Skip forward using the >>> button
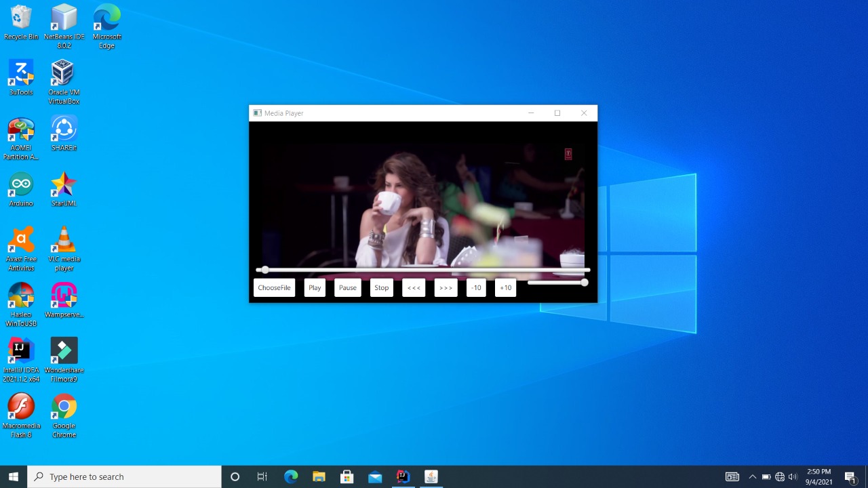868x488 pixels. point(446,287)
